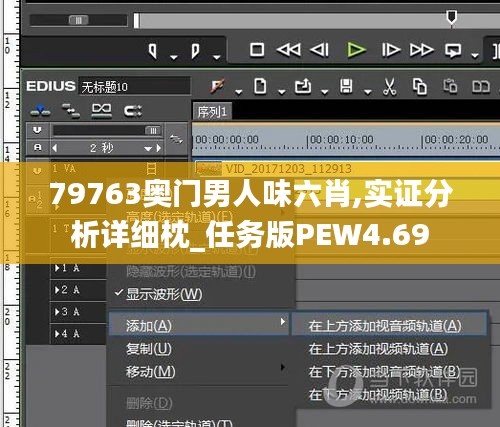The width and height of the screenshot is (500, 427).
Task: Step to next frame button
Action: click(391, 50)
